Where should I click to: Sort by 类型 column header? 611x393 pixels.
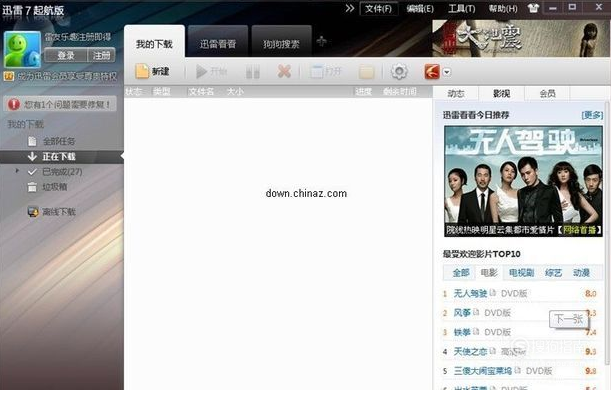(x=162, y=92)
